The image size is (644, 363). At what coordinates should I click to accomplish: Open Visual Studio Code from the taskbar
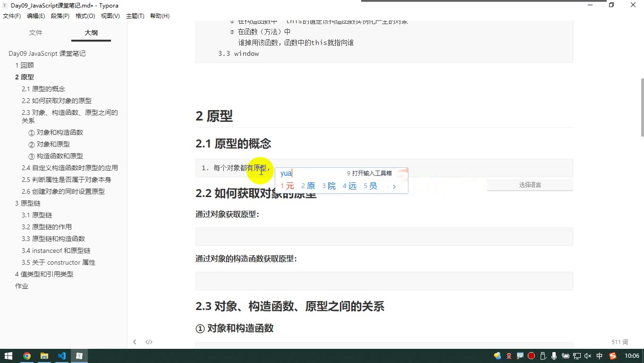tap(62, 356)
